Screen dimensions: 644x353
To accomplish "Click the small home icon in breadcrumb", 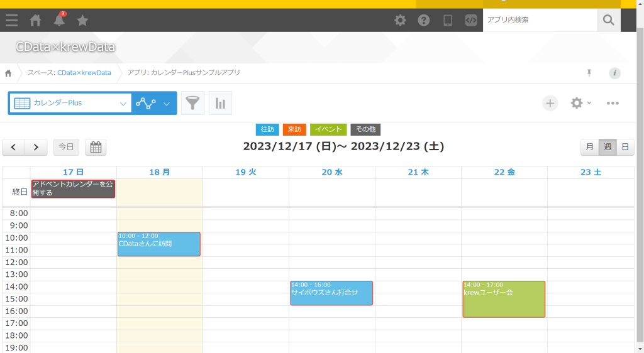I will pos(8,73).
